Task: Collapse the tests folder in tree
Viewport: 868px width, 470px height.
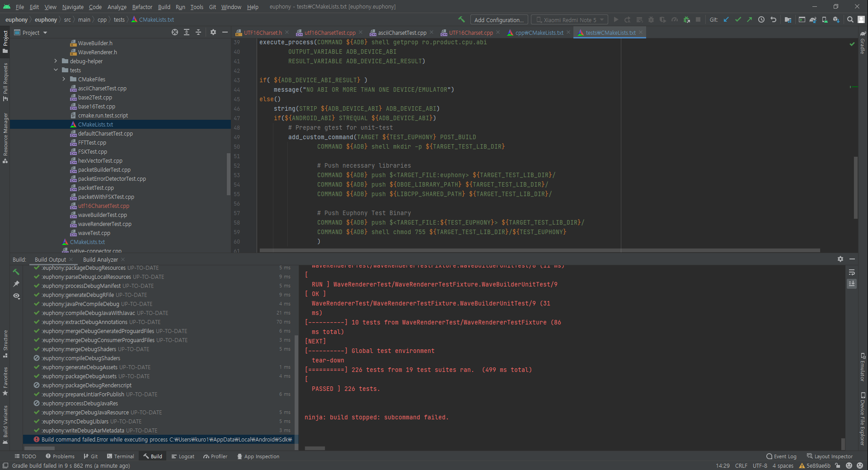Action: (x=56, y=70)
